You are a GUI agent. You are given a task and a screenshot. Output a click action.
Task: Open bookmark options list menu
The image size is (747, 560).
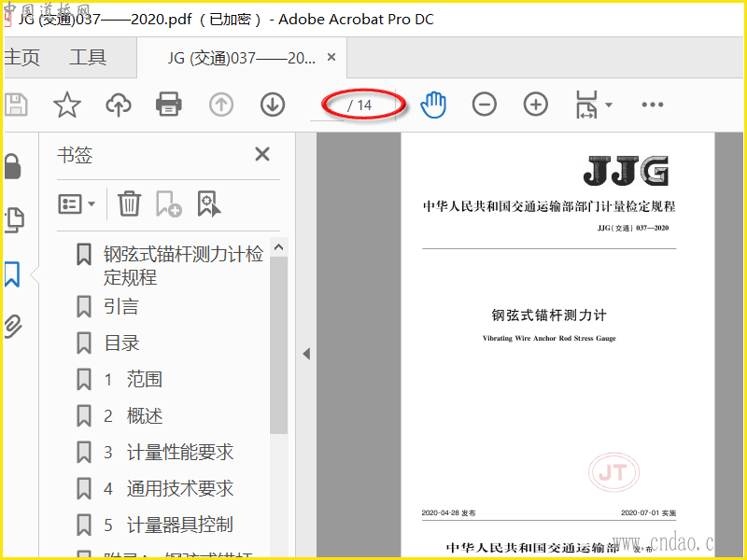77,203
